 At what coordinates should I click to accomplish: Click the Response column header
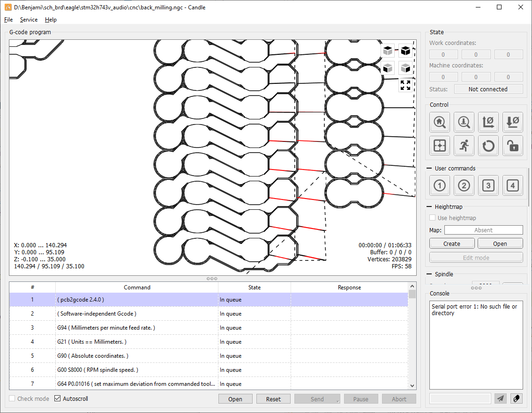[350, 287]
